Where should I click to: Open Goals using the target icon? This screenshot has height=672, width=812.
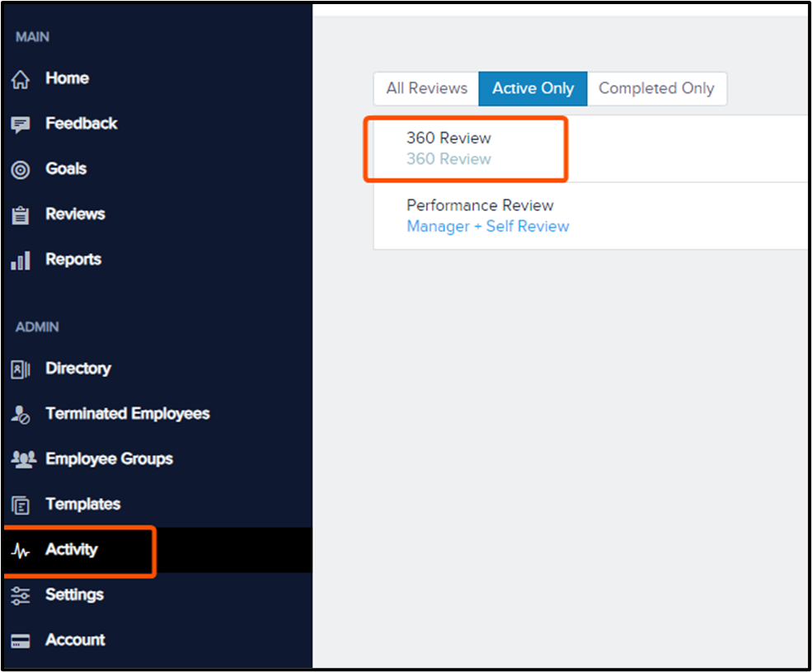click(x=21, y=169)
